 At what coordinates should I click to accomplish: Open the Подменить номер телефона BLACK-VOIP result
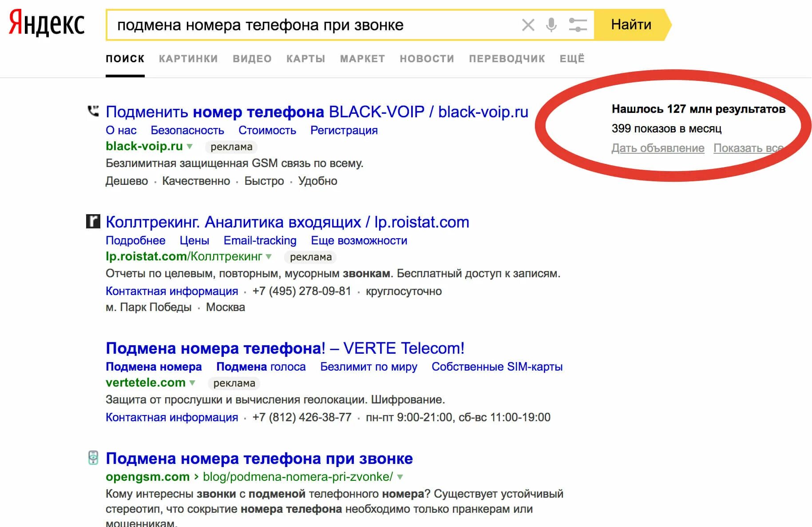(317, 112)
